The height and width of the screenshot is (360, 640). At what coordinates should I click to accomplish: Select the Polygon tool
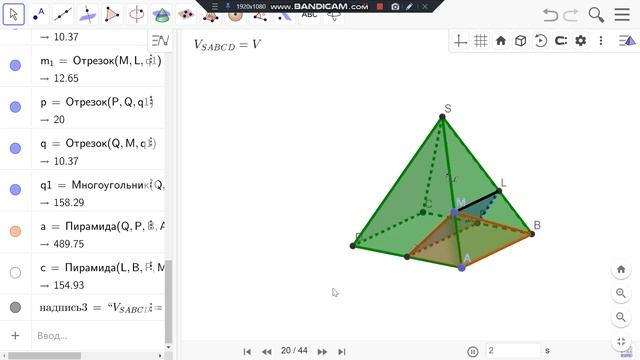[x=112, y=15]
